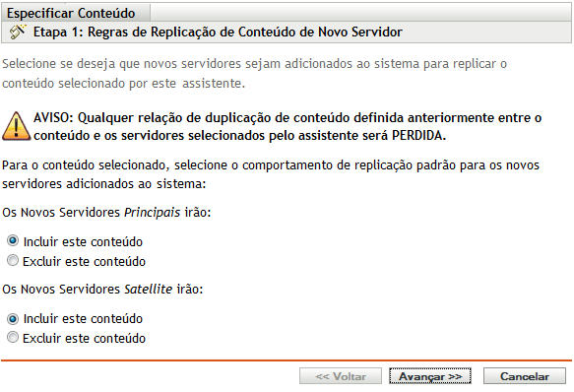Click the Etapa 1 step header bar
The image size is (574, 392).
coord(287,33)
